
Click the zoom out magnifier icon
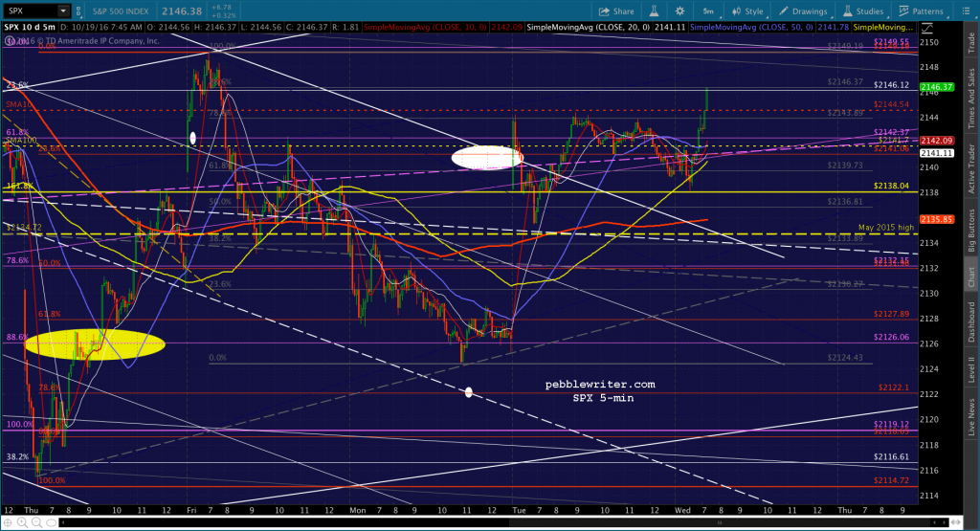pos(36,522)
